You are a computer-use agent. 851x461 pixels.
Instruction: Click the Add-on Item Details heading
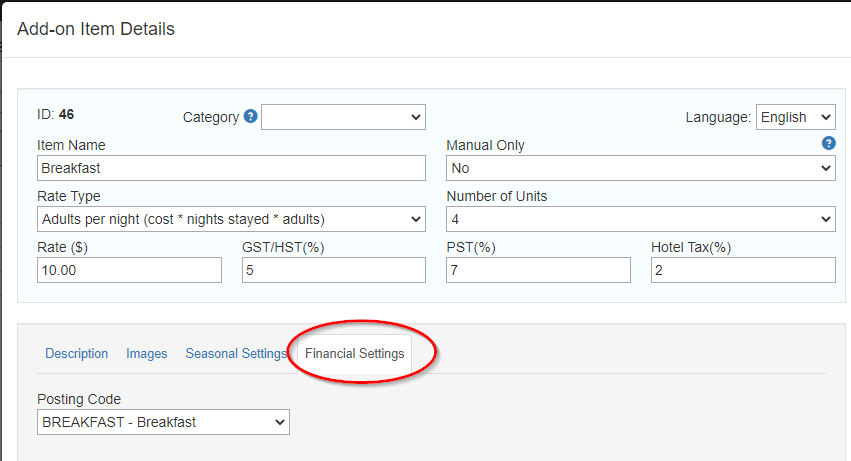96,29
